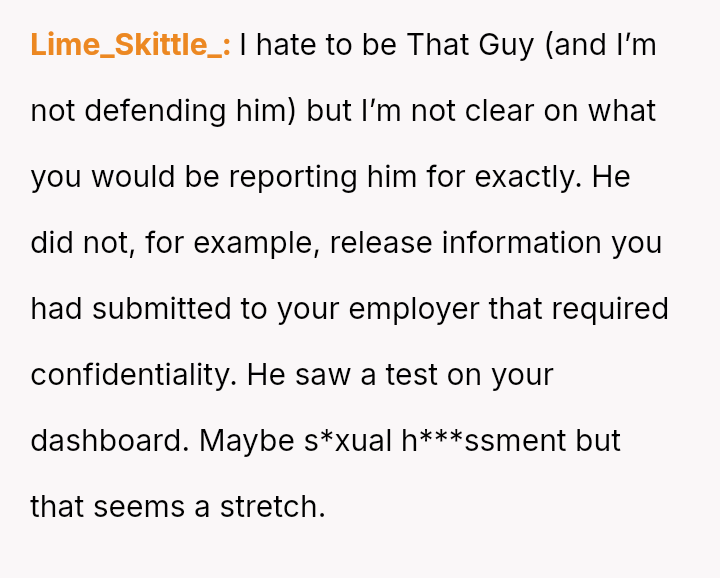Click the word "dashboard" in the comment
This screenshot has width=720, height=578.
(x=107, y=441)
